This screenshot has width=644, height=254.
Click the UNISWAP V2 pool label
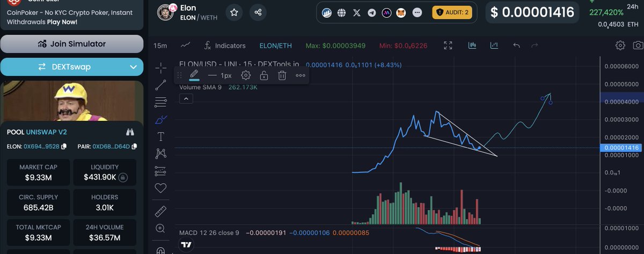click(x=46, y=132)
